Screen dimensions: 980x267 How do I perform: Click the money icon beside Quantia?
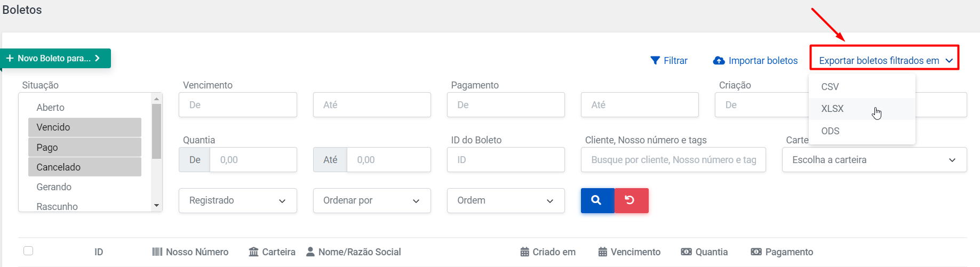pyautogui.click(x=687, y=252)
